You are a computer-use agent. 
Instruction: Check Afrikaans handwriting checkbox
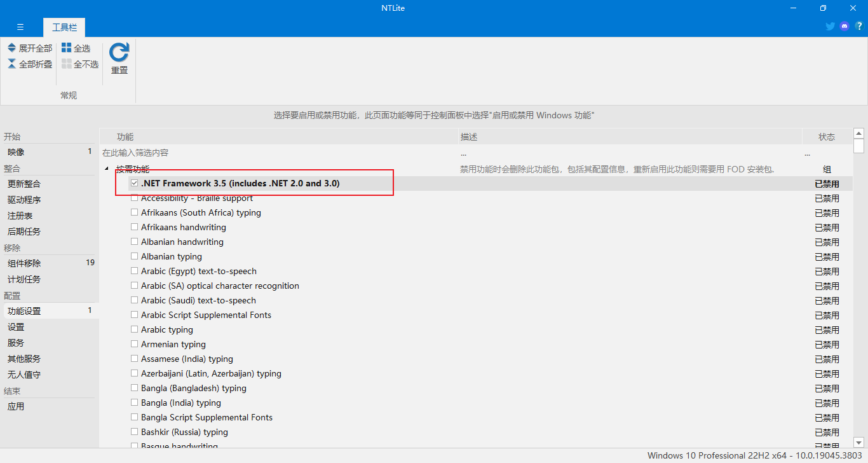click(x=134, y=227)
